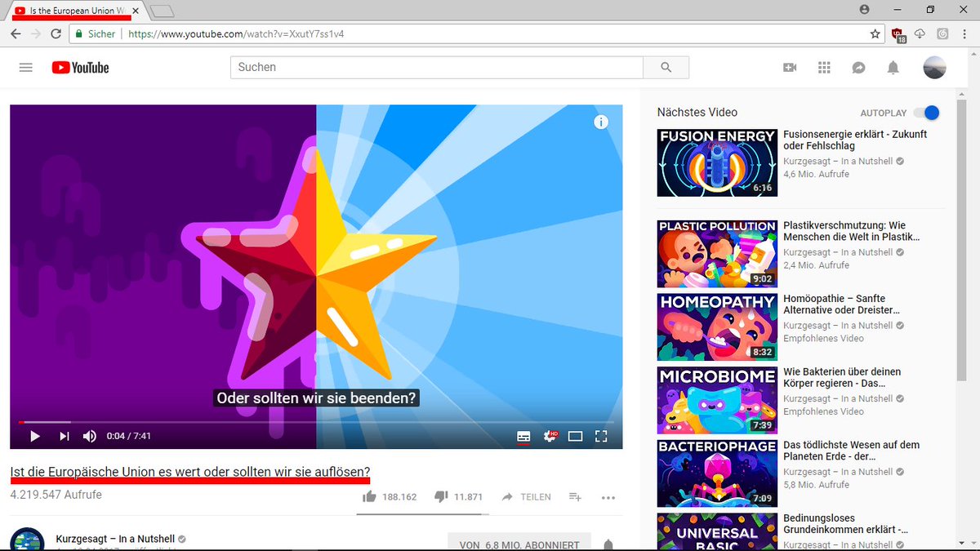The image size is (980, 551).
Task: Open Universal Basic income thumbnail
Action: click(x=717, y=531)
